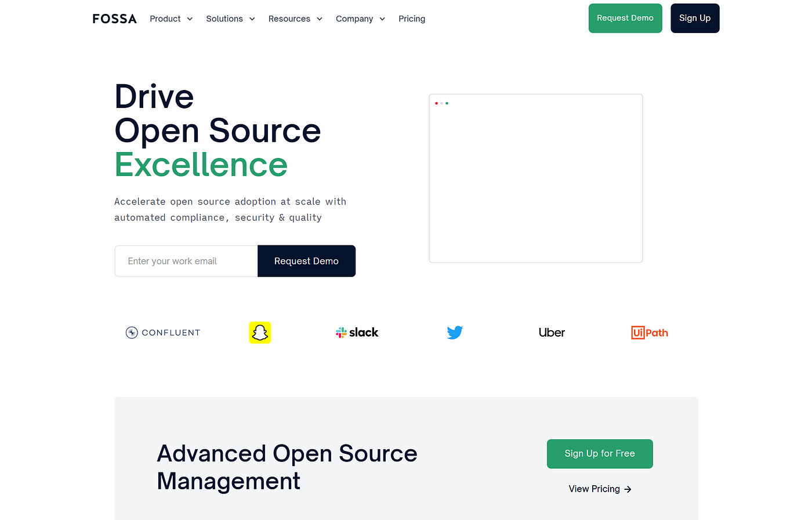Expand the chevron beside Company
Screen dimensions: 812x520
[x=382, y=19]
